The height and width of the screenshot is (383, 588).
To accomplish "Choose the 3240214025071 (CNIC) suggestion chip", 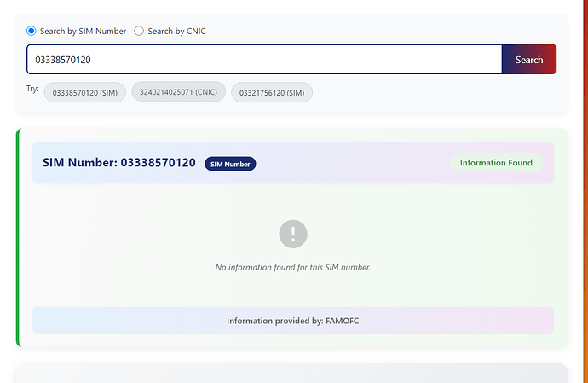I will tap(178, 91).
